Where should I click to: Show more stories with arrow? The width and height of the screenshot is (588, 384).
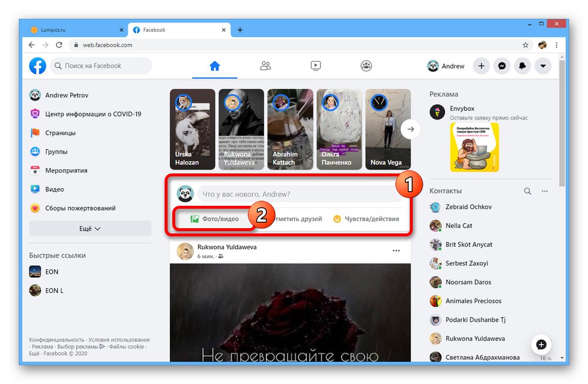tap(410, 129)
